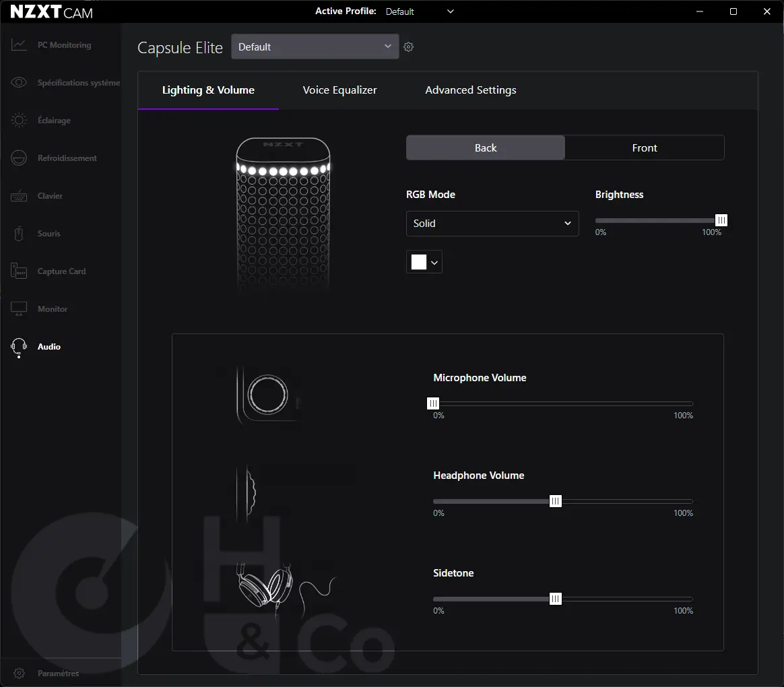Click the Audio headset icon
Viewport: 784px width, 687px height.
[19, 348]
